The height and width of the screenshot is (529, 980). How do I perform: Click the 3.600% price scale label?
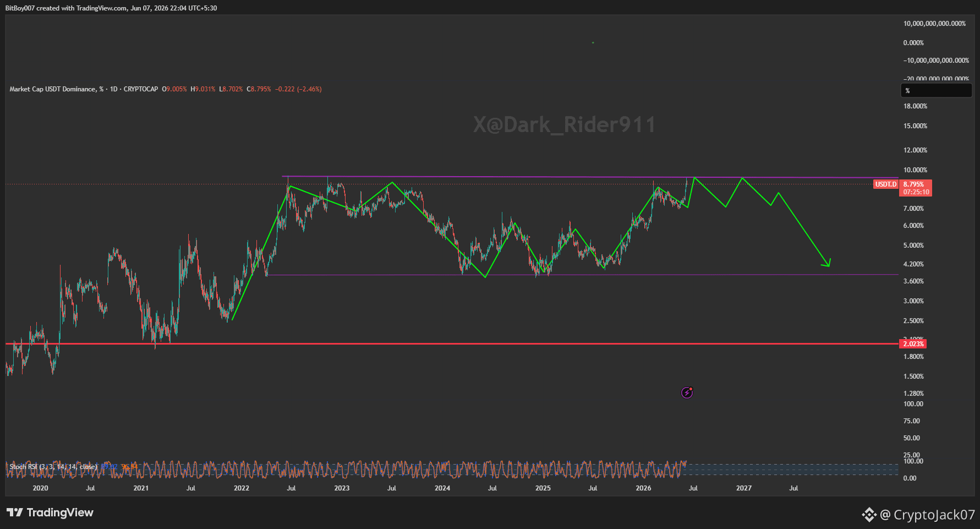tap(914, 281)
